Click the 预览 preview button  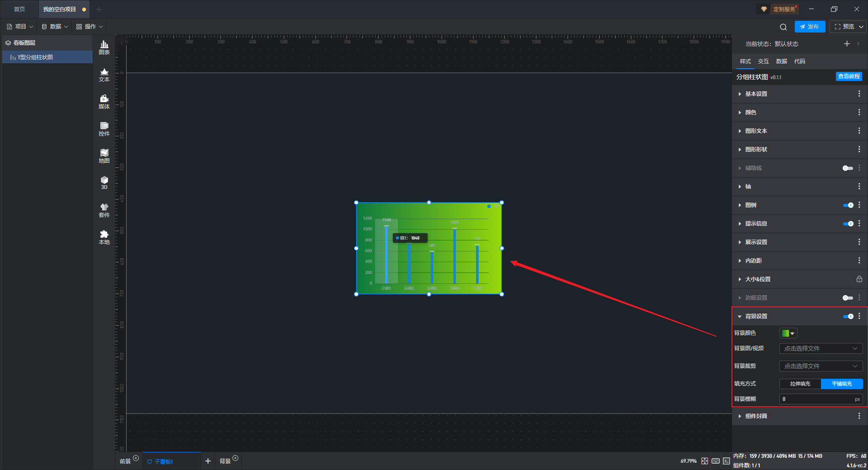pos(844,27)
